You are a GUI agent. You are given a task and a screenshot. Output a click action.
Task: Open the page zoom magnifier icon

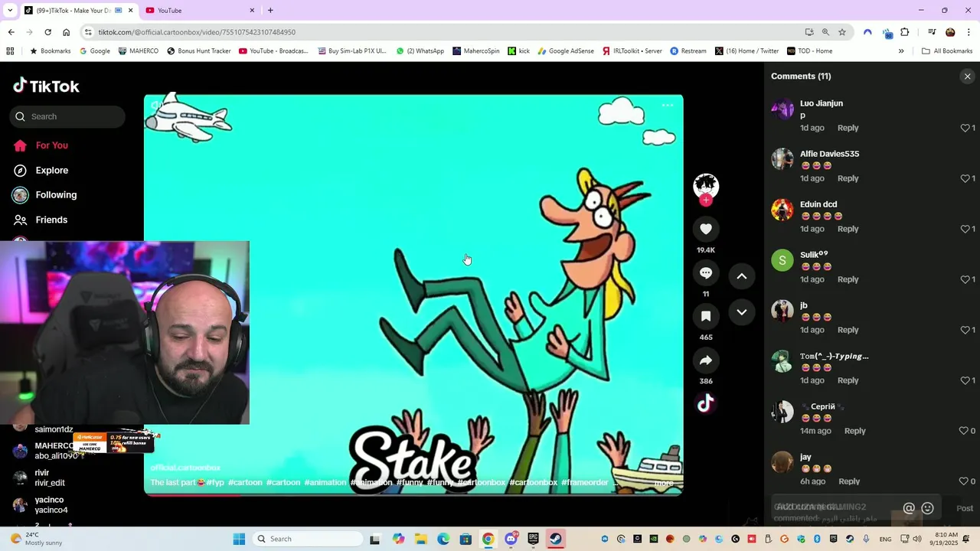825,32
